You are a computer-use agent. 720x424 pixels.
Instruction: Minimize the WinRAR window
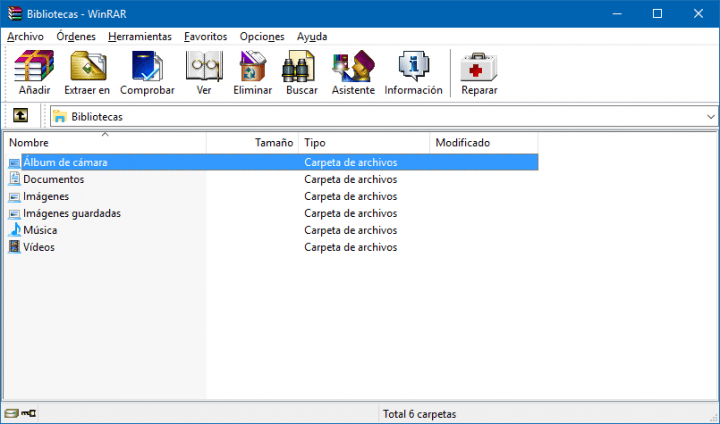point(617,14)
